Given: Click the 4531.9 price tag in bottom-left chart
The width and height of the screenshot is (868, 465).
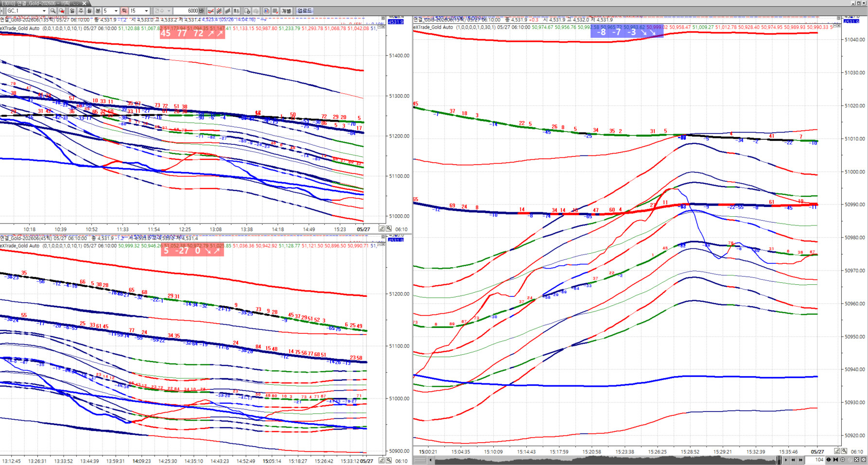Looking at the screenshot, I should click(x=396, y=240).
